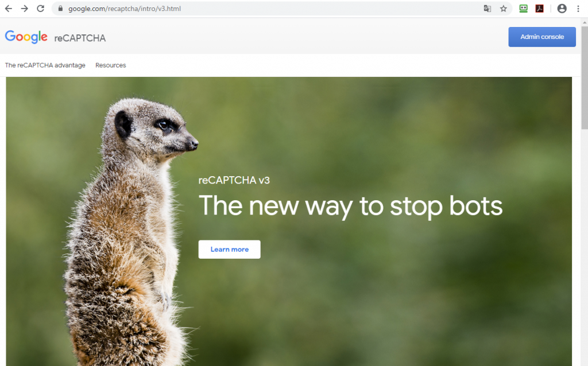The image size is (588, 366).
Task: Open the Resources menu item
Action: pyautogui.click(x=111, y=65)
